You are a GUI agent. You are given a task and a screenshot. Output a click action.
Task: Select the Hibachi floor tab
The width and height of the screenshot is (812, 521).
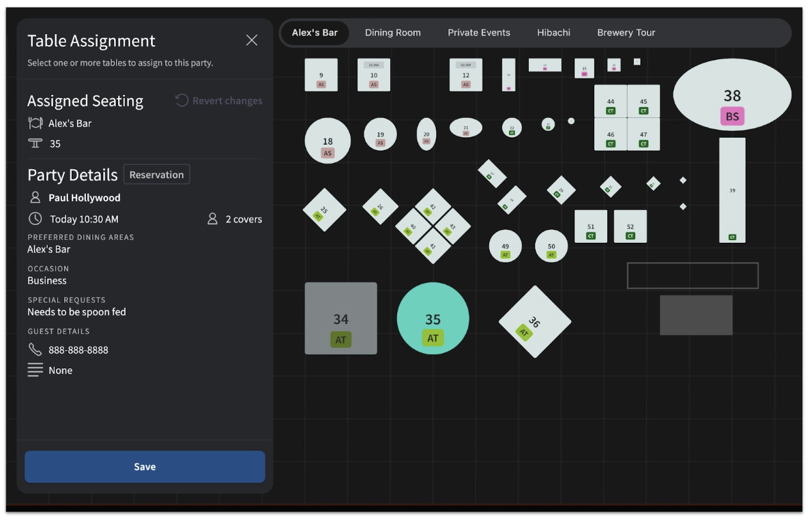pos(553,33)
